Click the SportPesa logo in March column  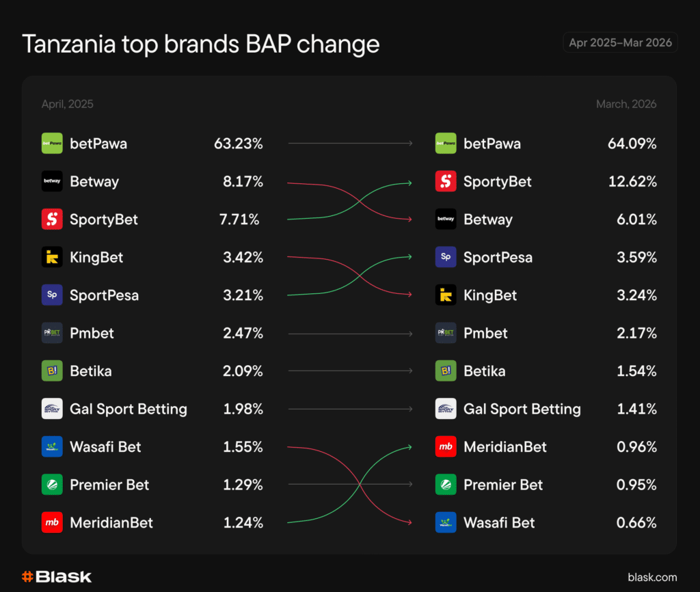pos(446,258)
